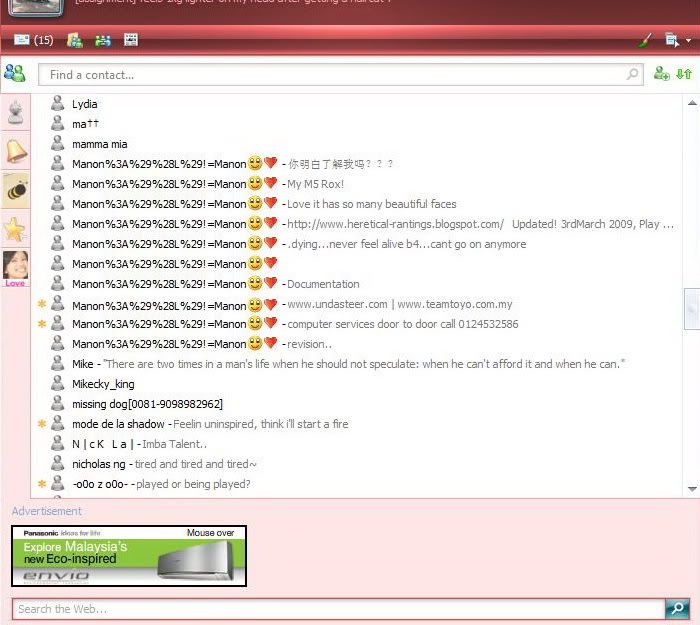Click the magnifier in Find a contact box
The image size is (700, 625).
coord(632,74)
